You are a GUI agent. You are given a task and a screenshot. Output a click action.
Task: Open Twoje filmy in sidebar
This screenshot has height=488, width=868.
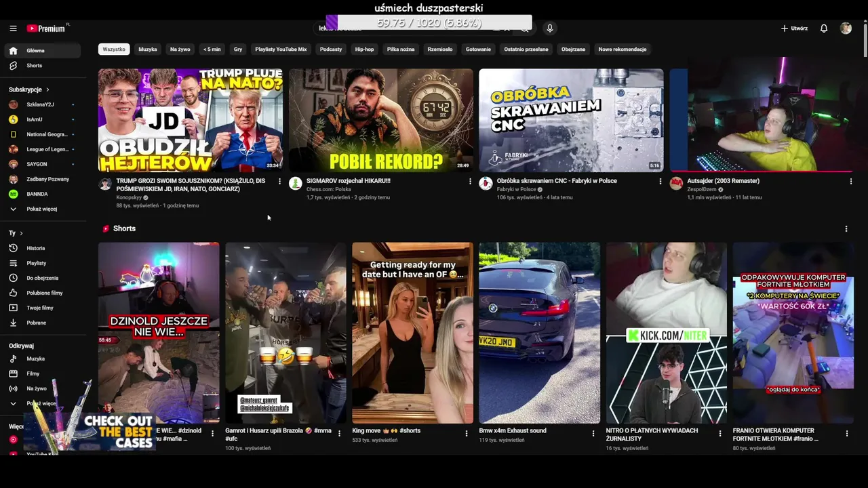click(42, 308)
